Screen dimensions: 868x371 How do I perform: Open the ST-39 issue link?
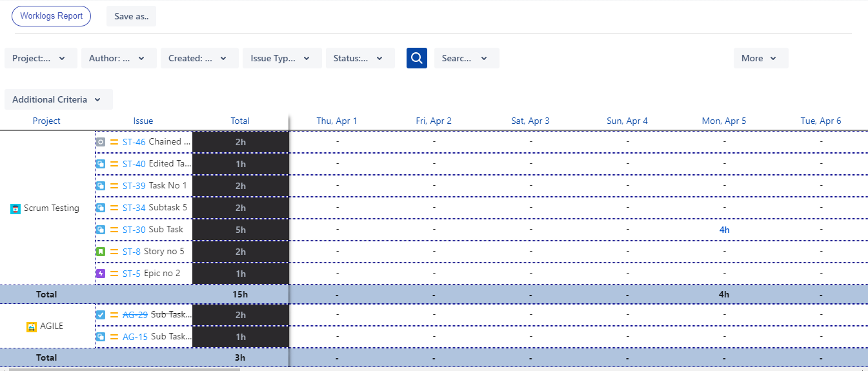click(134, 186)
